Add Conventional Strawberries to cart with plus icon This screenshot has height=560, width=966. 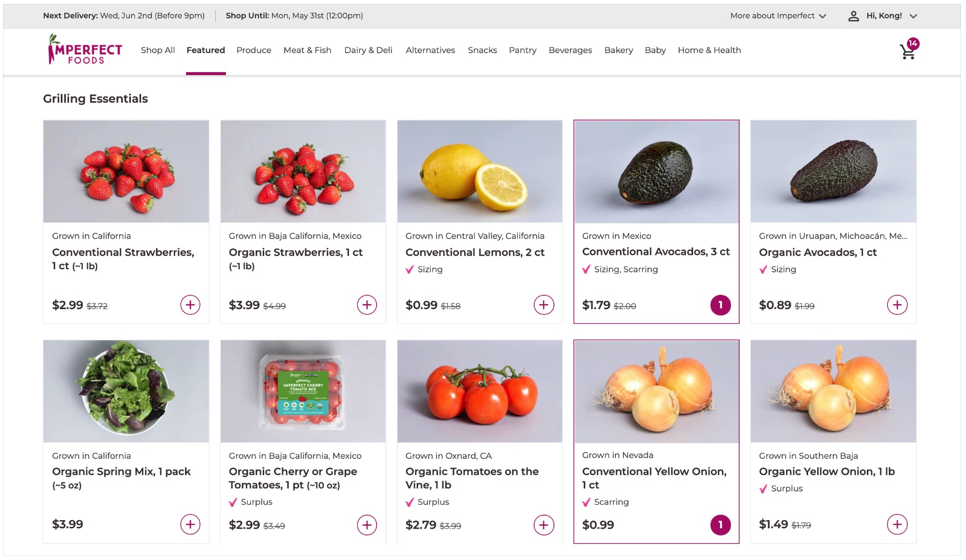(x=190, y=305)
